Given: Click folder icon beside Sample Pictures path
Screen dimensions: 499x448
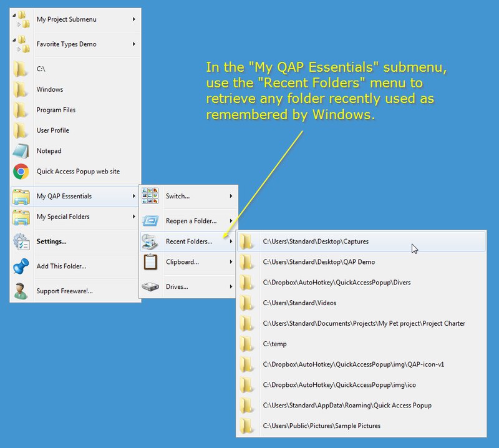Looking at the screenshot, I should point(246,426).
